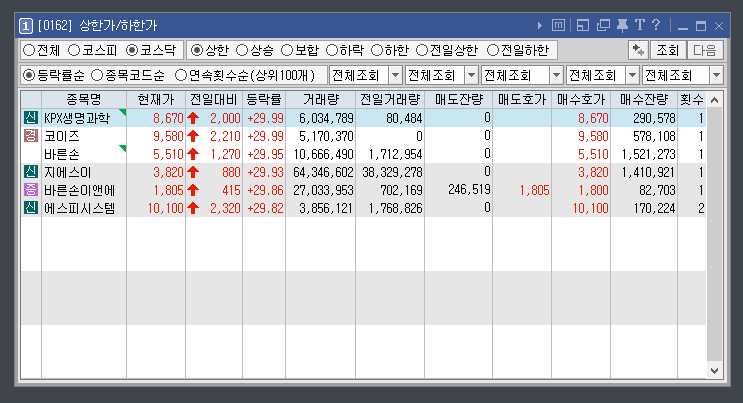Image resolution: width=743 pixels, height=403 pixels.
Task: Select the 전일상한 radio button
Action: click(422, 50)
